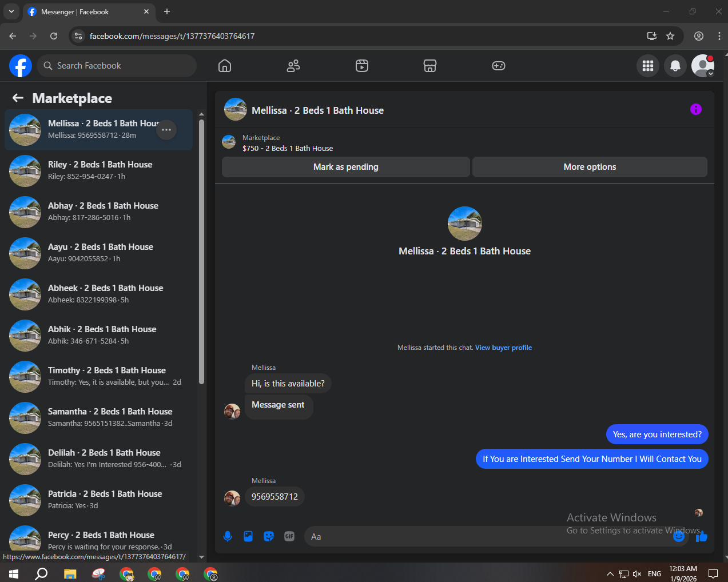
Task: Click the Messenger | Facebook browser tab
Action: click(89, 11)
